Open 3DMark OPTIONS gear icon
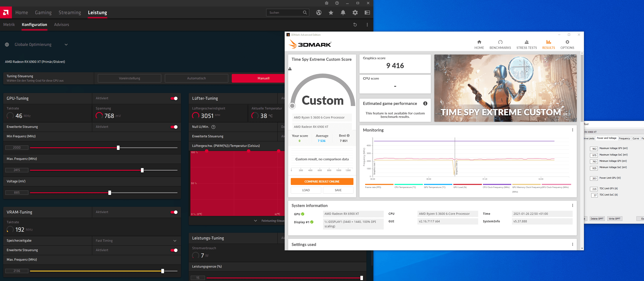This screenshot has width=644, height=281. coord(567,42)
